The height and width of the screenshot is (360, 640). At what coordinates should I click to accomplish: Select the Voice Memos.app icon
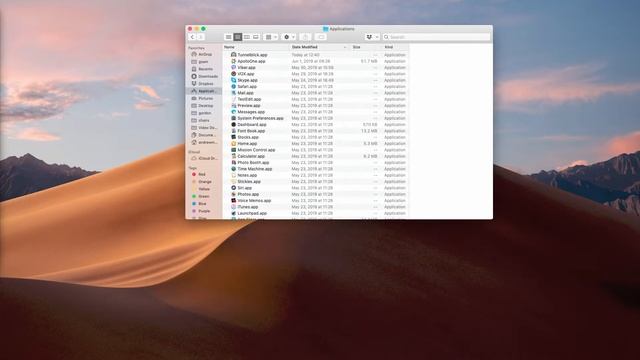233,200
